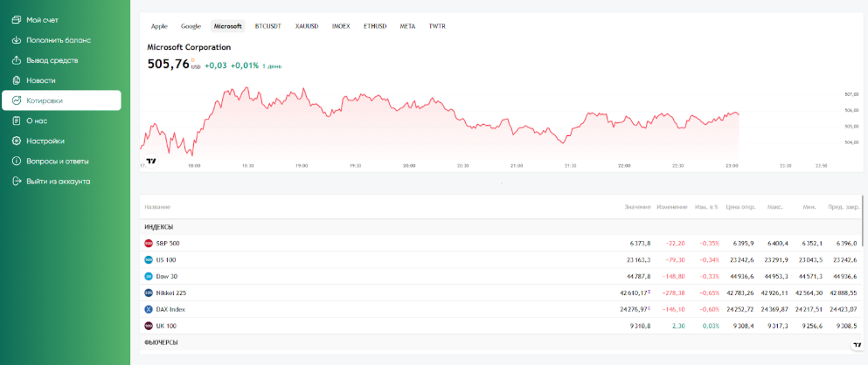This screenshot has height=365, width=868.
Task: Switch to the Apple chart tab
Action: [x=159, y=26]
